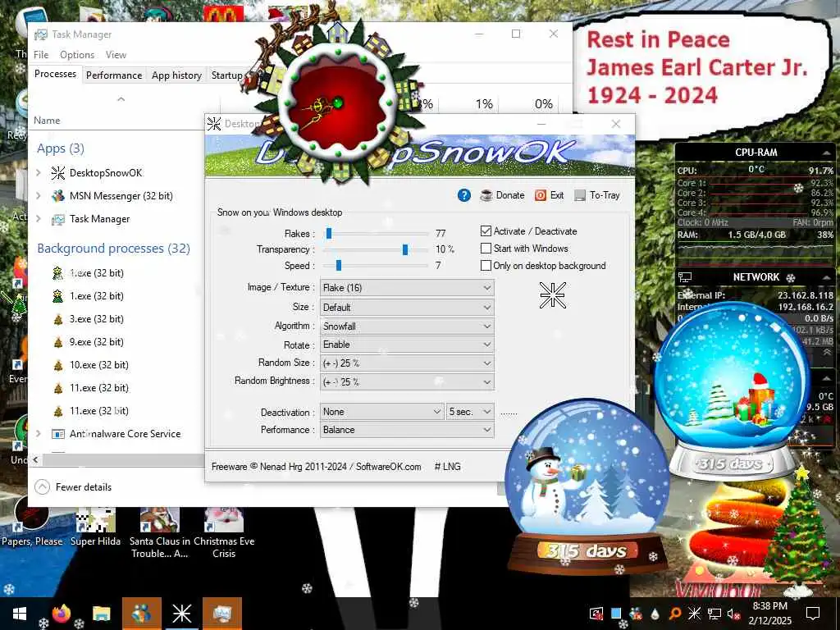
Task: Click the Donate coffee cup icon
Action: pyautogui.click(x=486, y=195)
